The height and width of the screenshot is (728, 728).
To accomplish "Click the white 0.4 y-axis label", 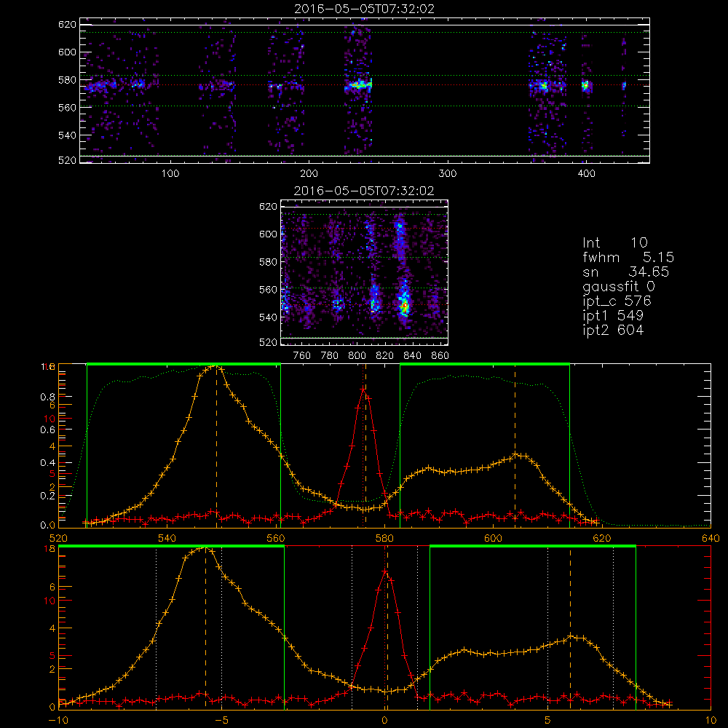I will (48, 463).
